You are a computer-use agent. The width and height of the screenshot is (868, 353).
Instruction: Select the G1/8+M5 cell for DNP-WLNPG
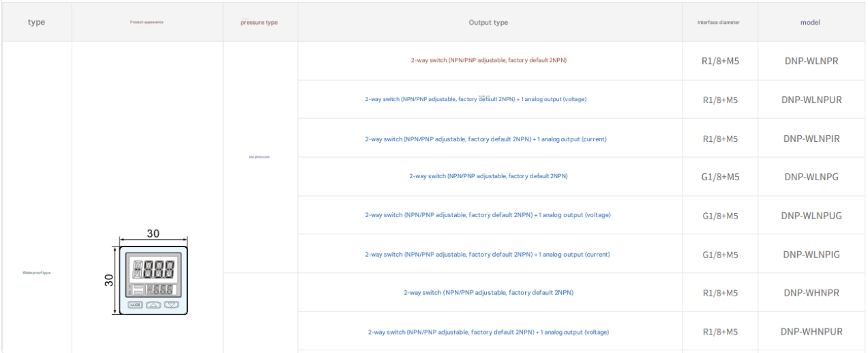[720, 177]
